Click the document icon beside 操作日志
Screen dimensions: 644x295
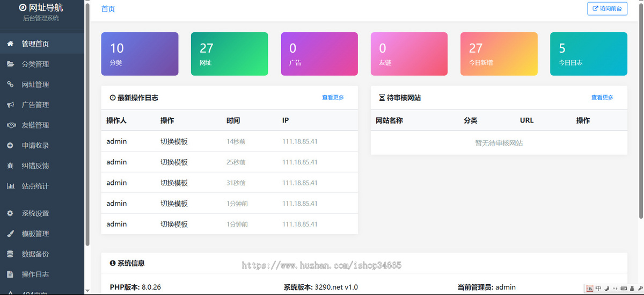coord(10,275)
